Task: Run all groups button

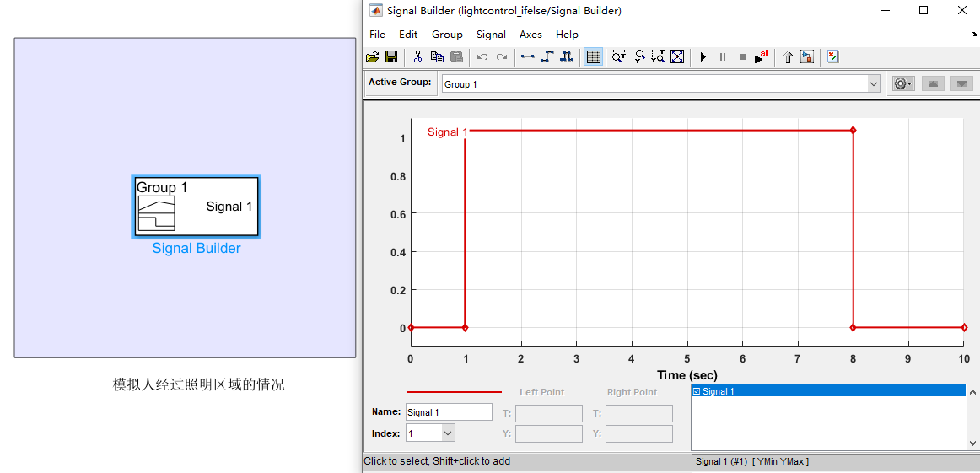Action: click(x=762, y=56)
